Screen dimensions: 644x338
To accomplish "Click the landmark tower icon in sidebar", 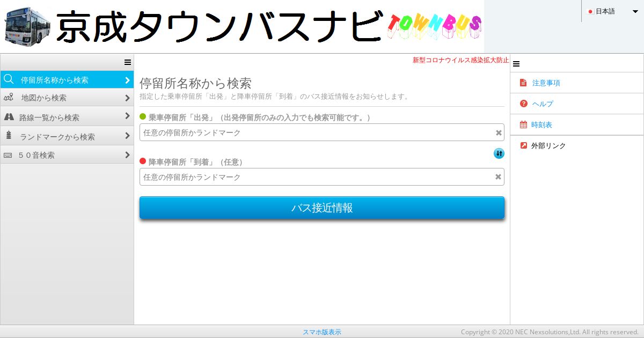I will (9, 135).
